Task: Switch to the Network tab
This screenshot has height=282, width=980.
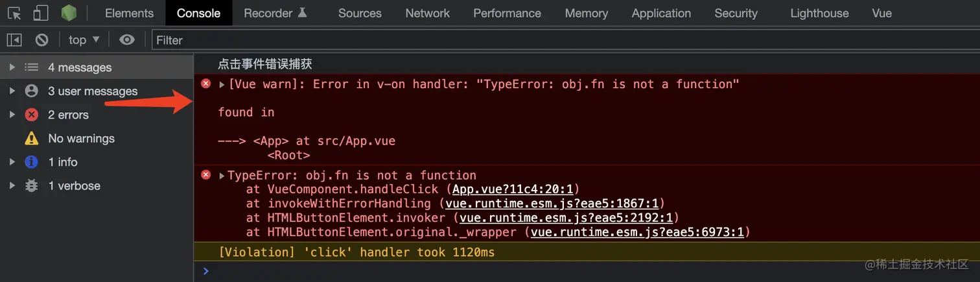Action: (x=427, y=13)
